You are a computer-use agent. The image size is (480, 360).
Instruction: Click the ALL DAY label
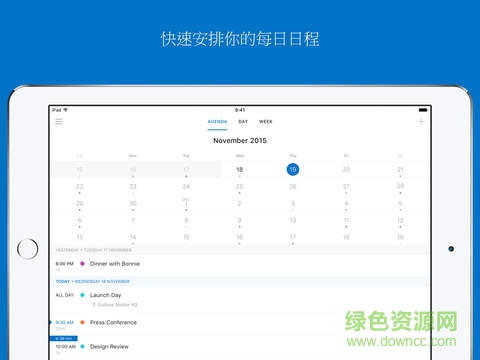64,295
